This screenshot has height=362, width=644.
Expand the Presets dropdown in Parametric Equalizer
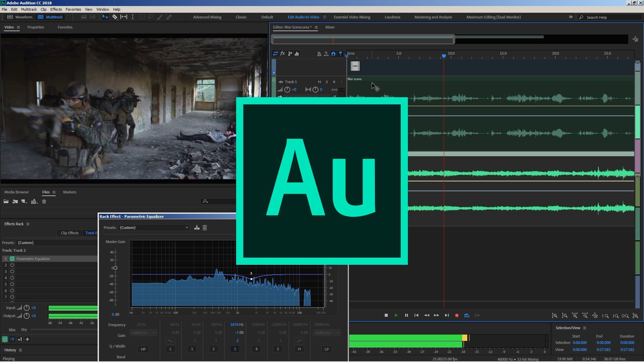[186, 227]
